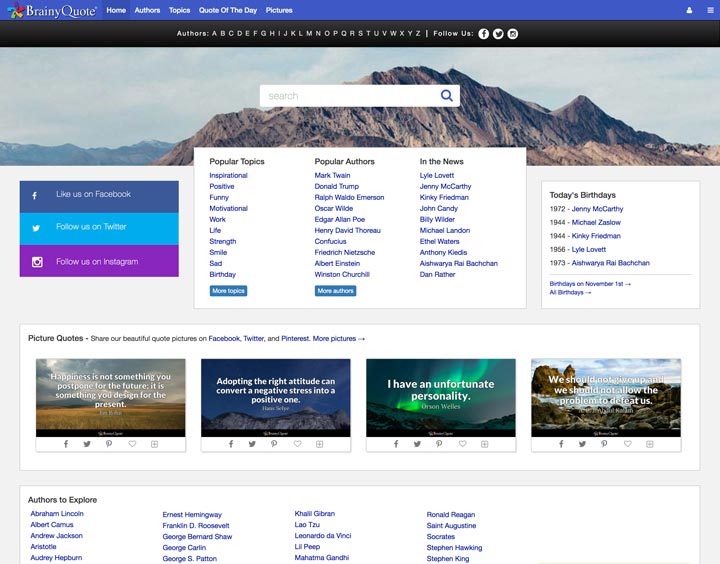This screenshot has width=720, height=564.
Task: Open Michael Zaslow birthday link
Action: [x=596, y=222]
